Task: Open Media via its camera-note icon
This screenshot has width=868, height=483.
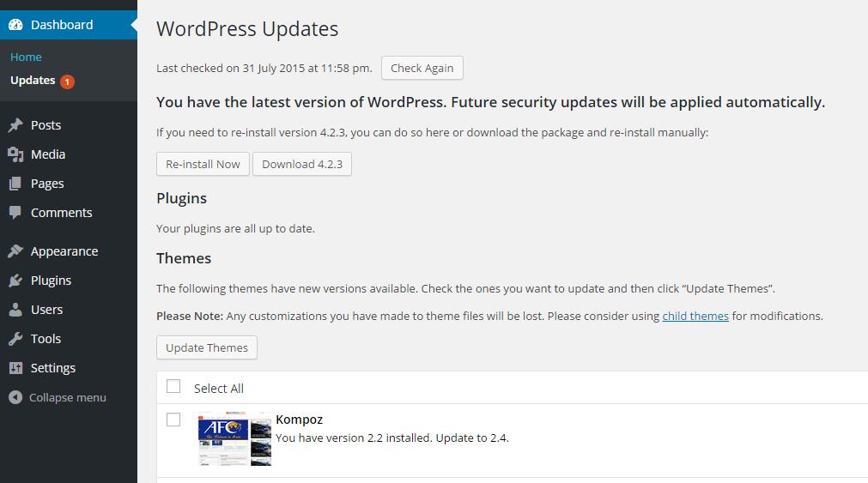Action: [x=15, y=154]
